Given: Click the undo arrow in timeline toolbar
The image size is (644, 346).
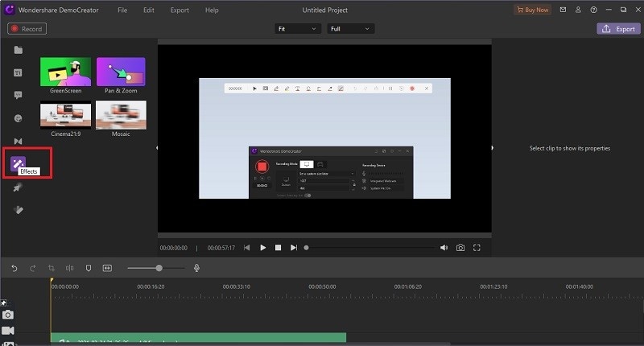Looking at the screenshot, I should click(14, 268).
